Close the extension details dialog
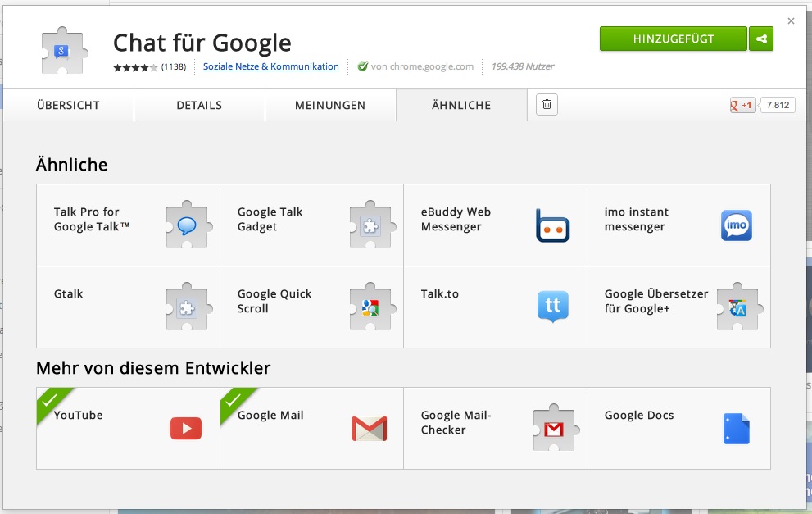Viewport: 812px width, 514px height. click(x=791, y=21)
